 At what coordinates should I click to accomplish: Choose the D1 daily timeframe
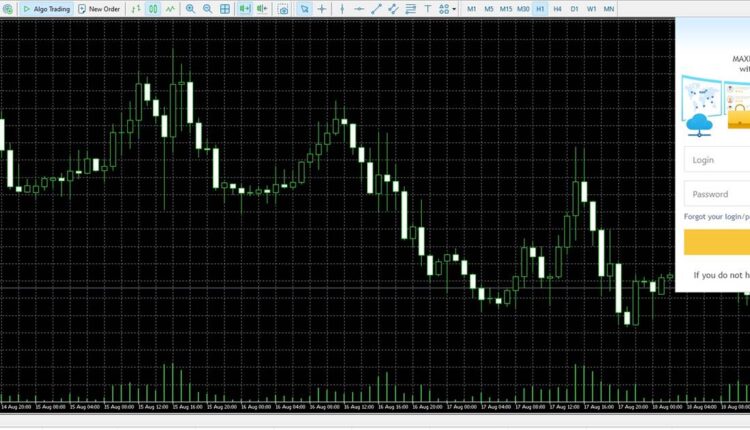[x=574, y=9]
